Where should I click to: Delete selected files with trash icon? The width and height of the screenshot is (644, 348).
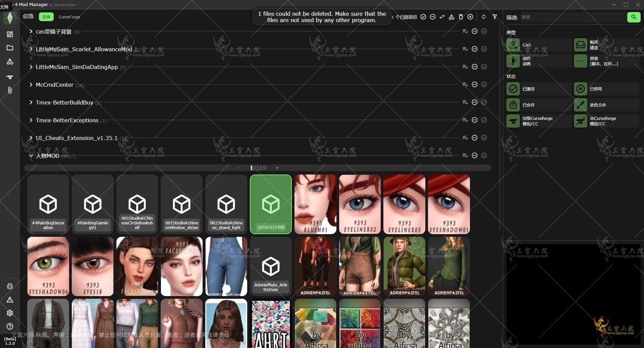[x=461, y=17]
